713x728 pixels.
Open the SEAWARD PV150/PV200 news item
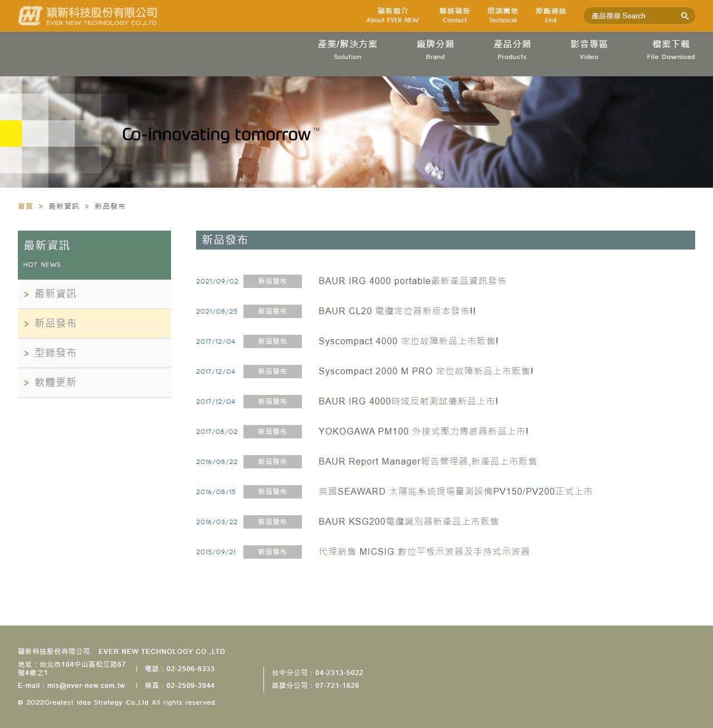coord(456,492)
